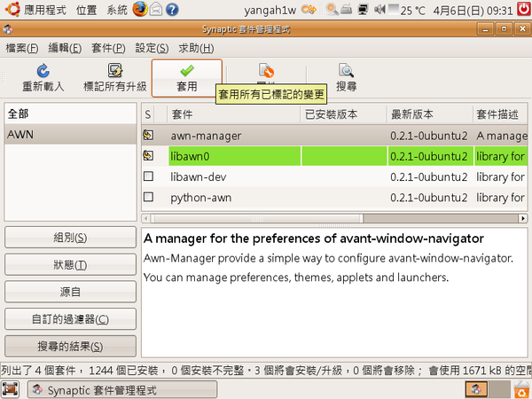
Task: Open the 位置 panel menu
Action: pos(86,10)
